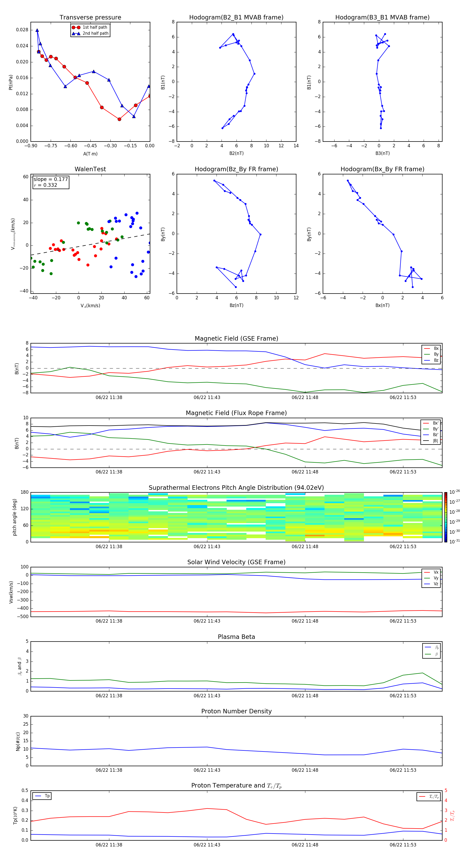
Task: Click the 'pitch angle (deg)' axis label
Action: (x=14, y=517)
